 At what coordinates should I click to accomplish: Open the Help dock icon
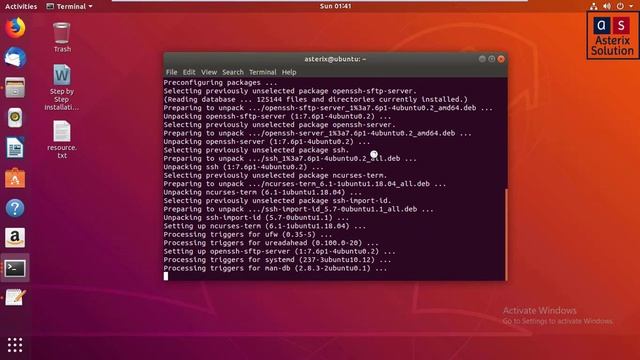coord(15,208)
